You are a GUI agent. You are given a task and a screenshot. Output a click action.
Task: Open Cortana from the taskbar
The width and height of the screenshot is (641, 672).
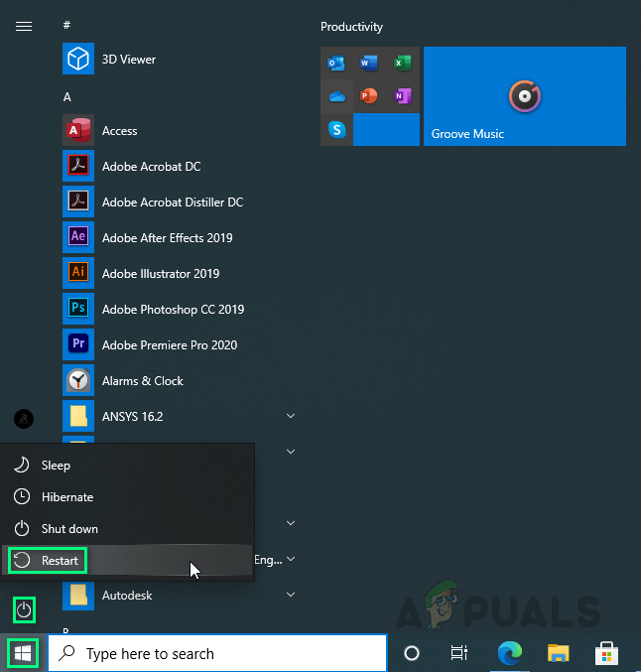[412, 653]
